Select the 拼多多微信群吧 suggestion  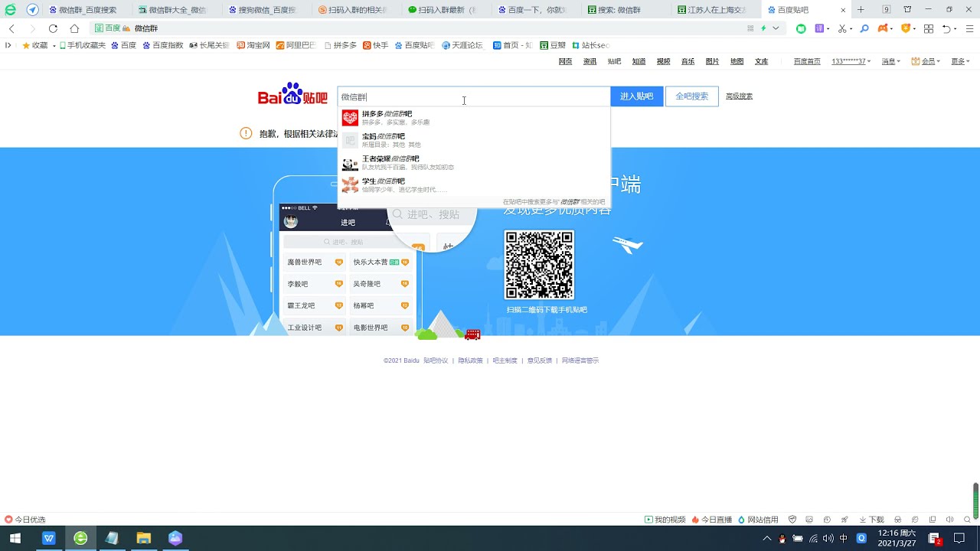[474, 118]
